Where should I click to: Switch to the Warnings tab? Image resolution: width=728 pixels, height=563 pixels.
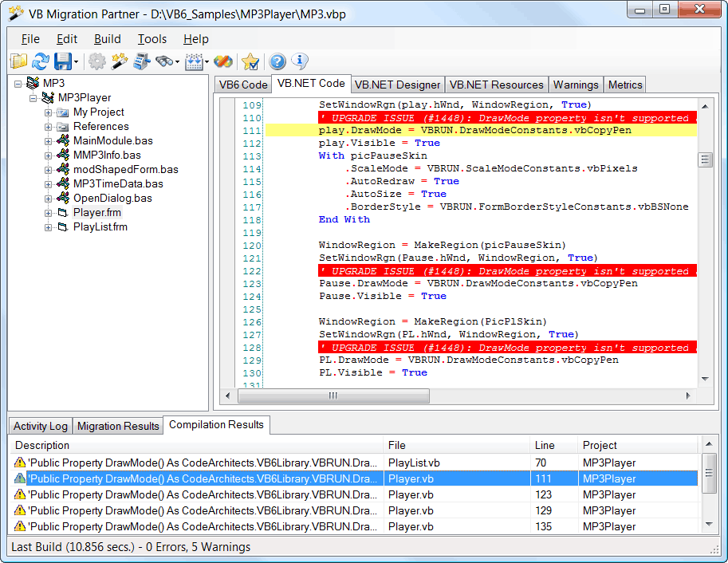click(576, 85)
